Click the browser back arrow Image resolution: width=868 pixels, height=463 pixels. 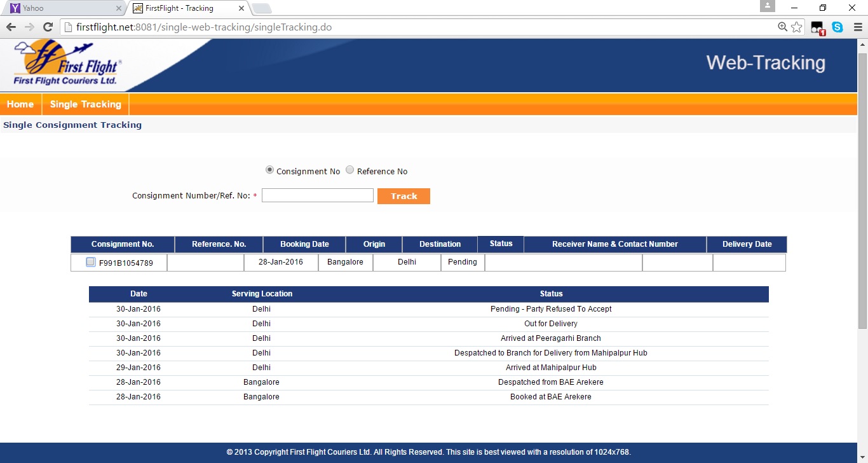11,27
